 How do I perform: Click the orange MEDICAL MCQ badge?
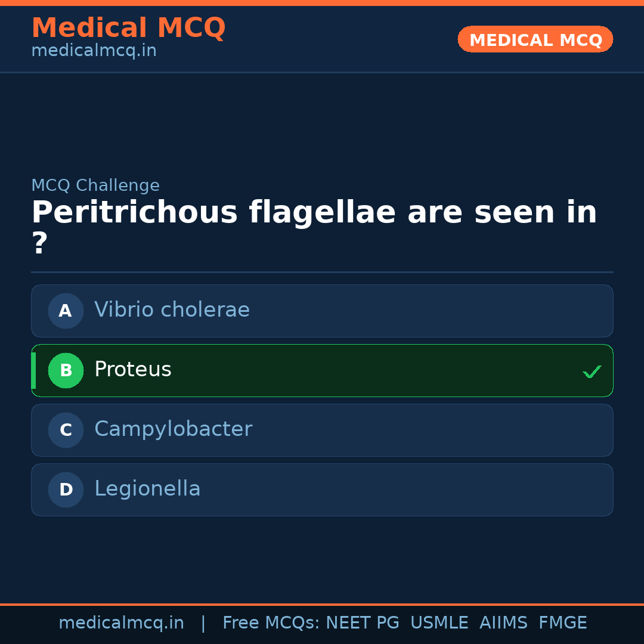click(535, 39)
